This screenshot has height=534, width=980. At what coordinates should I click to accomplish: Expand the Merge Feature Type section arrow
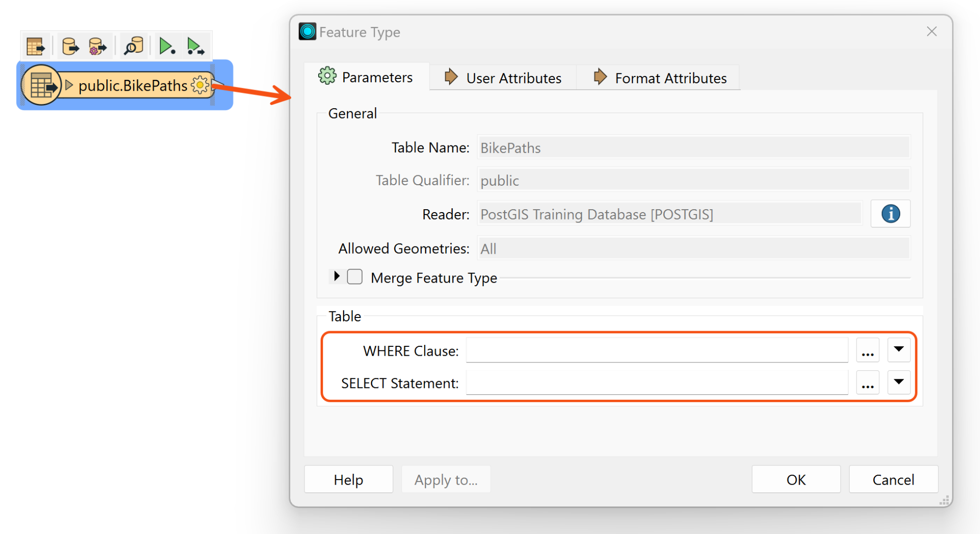tap(336, 276)
